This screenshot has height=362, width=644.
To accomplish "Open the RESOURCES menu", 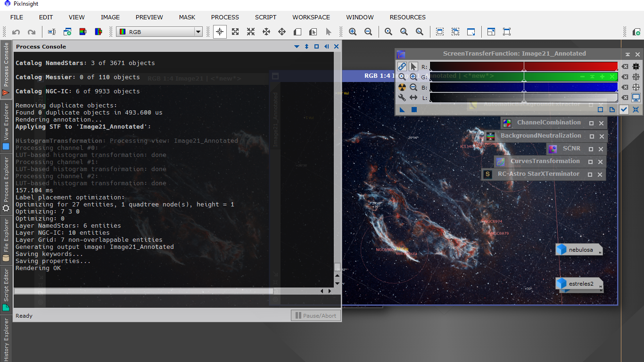I will [x=408, y=17].
